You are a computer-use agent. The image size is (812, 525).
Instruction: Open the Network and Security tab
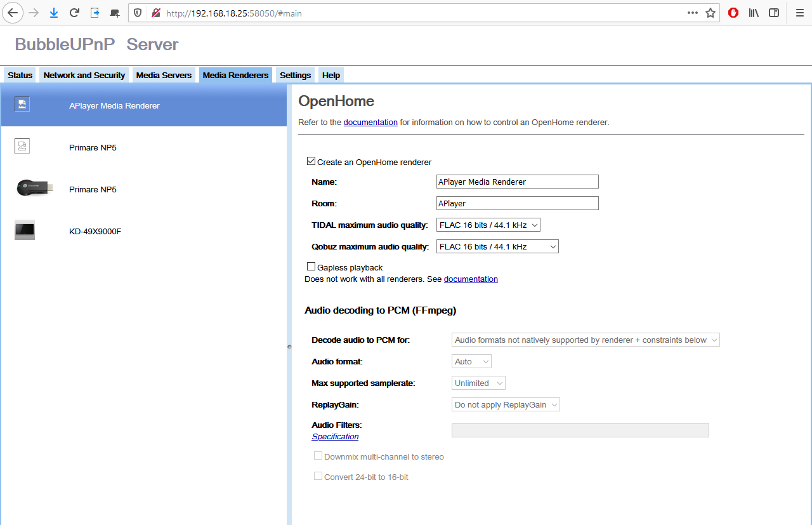click(84, 75)
